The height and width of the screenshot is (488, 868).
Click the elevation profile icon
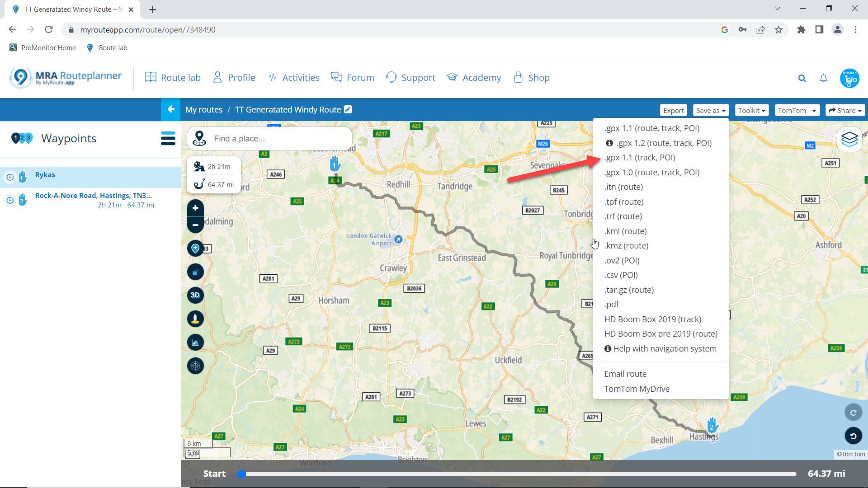point(195,342)
